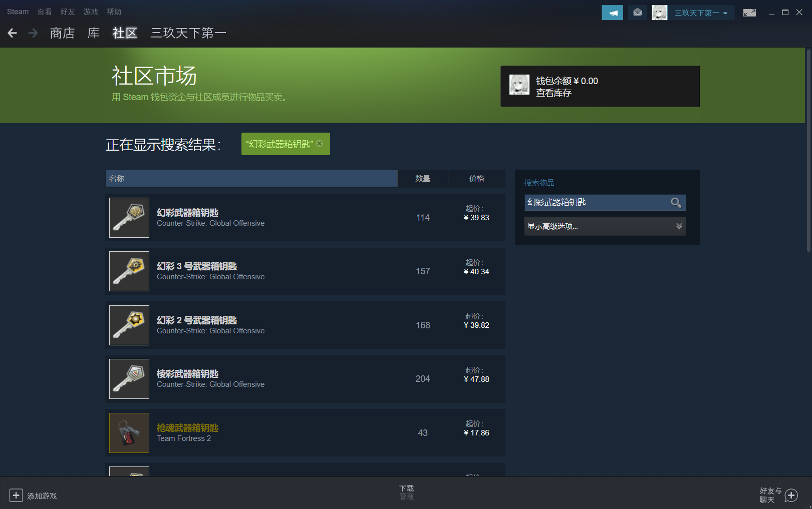Open 幻彩武器箱钥匙 listing title
The height and width of the screenshot is (509, 812).
187,213
